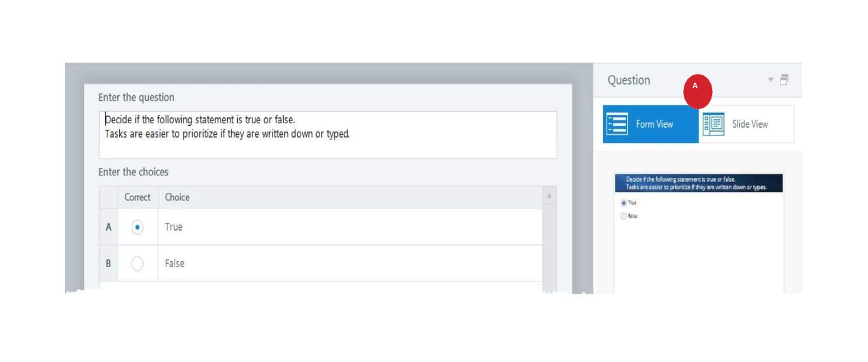This screenshot has height=362, width=868.
Task: Mark choice A True as correct
Action: click(x=137, y=227)
